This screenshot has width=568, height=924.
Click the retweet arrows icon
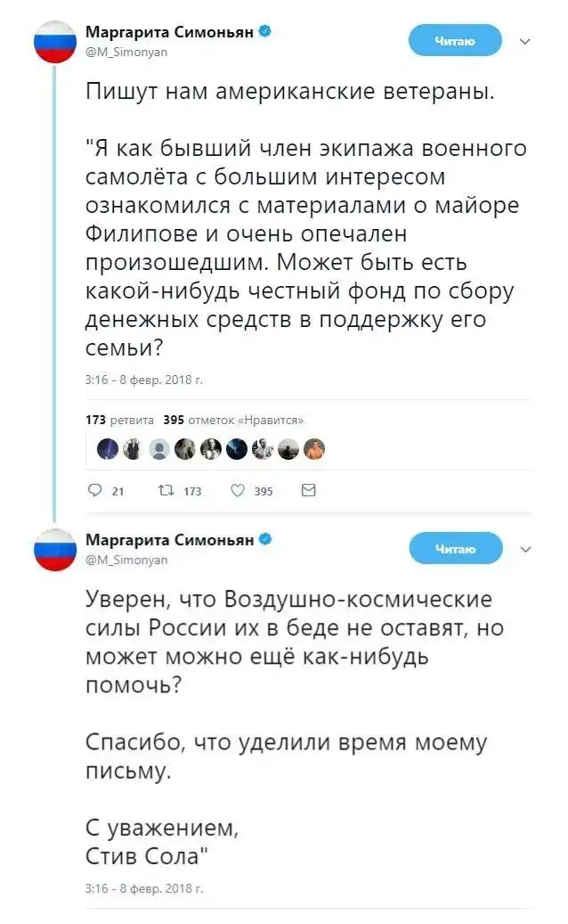coord(163,490)
